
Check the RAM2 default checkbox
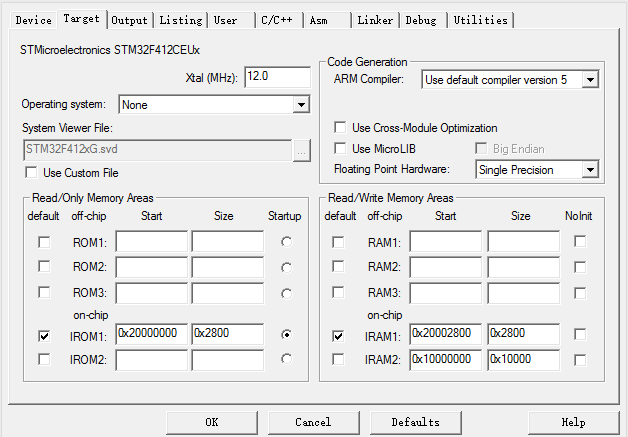click(x=338, y=266)
